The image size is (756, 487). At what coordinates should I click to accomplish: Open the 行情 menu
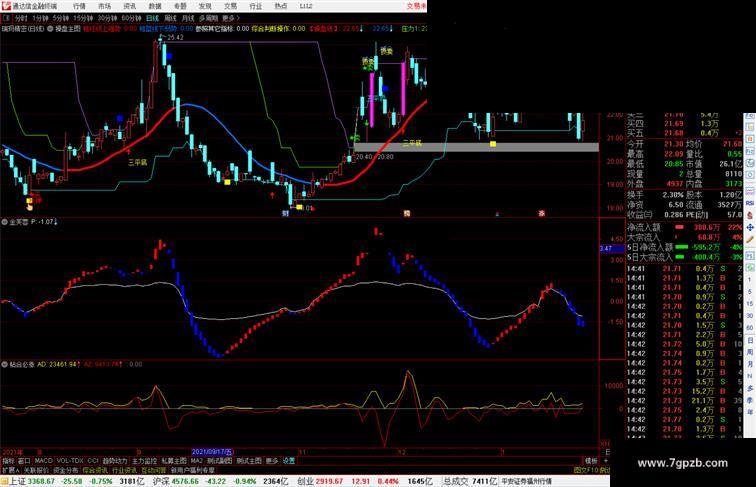click(79, 6)
